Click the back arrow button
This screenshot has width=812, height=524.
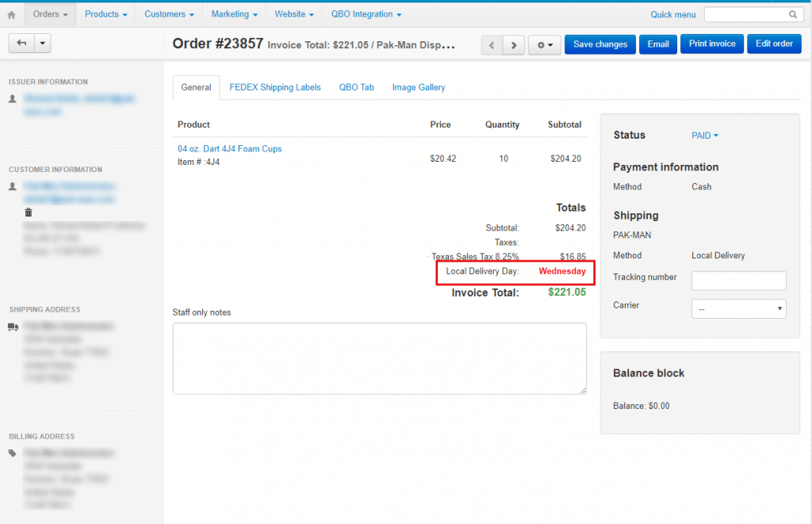click(21, 44)
